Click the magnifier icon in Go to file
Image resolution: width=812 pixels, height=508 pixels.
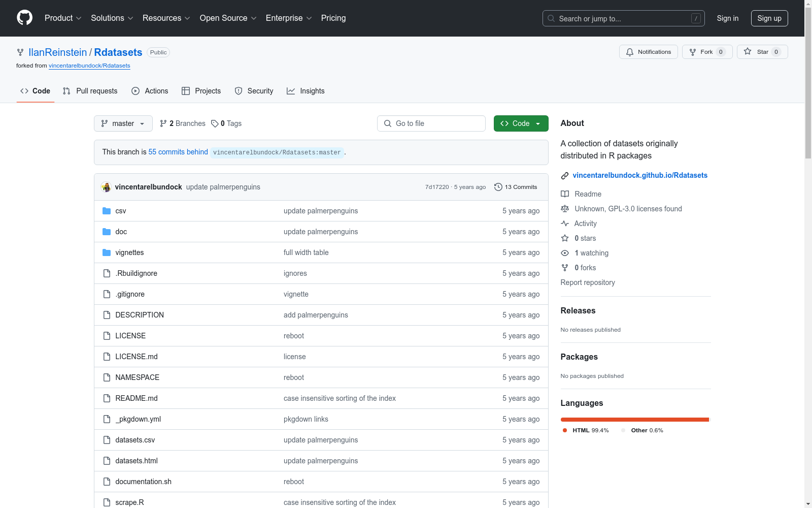tap(388, 123)
